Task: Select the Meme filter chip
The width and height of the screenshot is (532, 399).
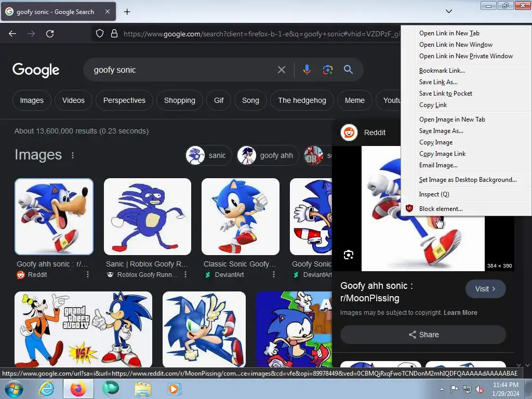Action: pyautogui.click(x=354, y=100)
